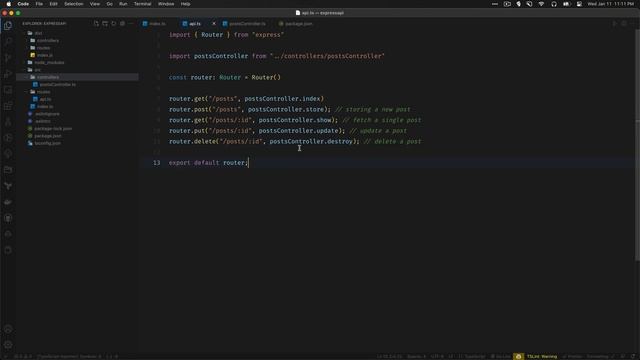Open the Window menu
640x360 pixels.
(166, 4)
